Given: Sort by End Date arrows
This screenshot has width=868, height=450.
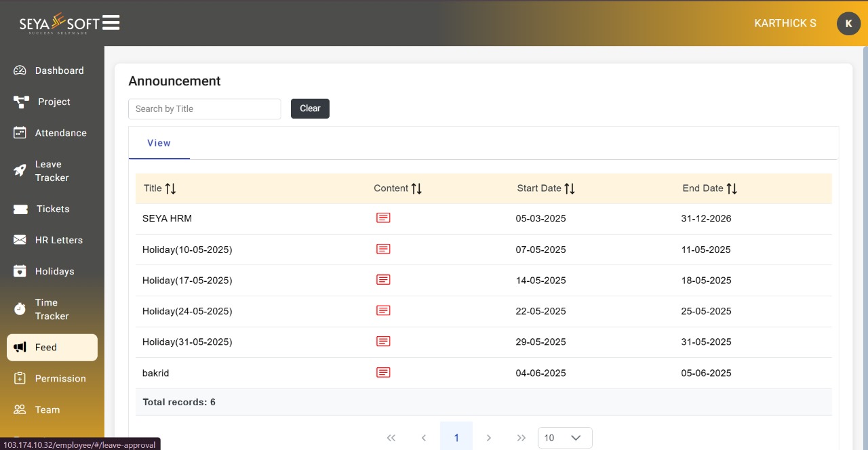Looking at the screenshot, I should [732, 188].
